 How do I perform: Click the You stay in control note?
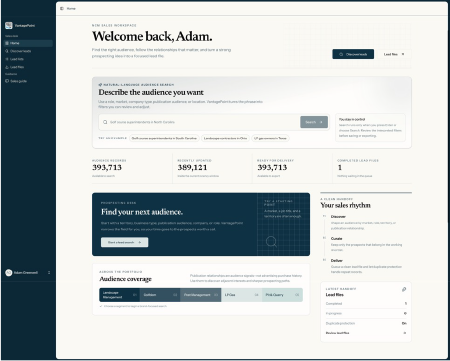[x=370, y=127]
